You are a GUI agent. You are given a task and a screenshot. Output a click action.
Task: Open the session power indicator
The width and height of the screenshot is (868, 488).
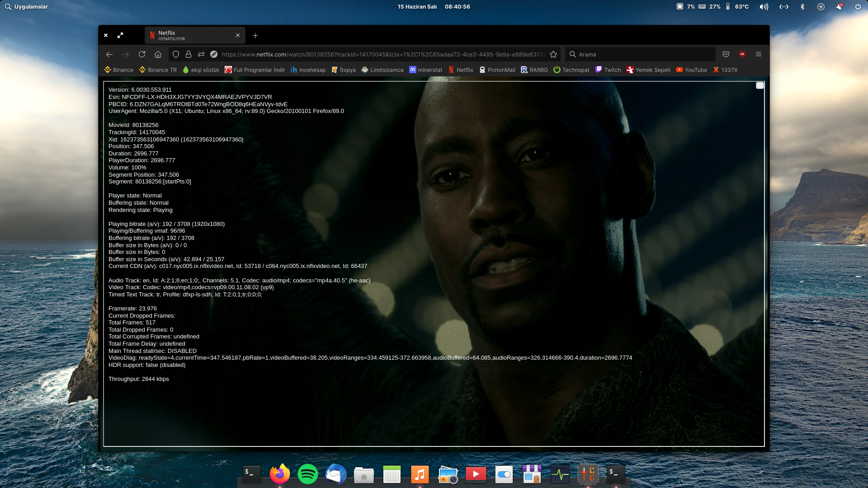(x=858, y=7)
